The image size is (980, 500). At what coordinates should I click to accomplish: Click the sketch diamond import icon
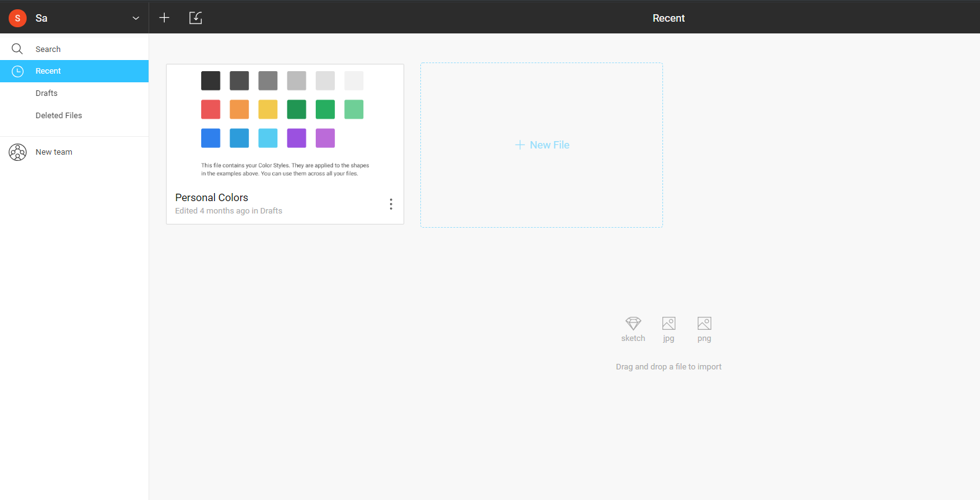pos(633,324)
